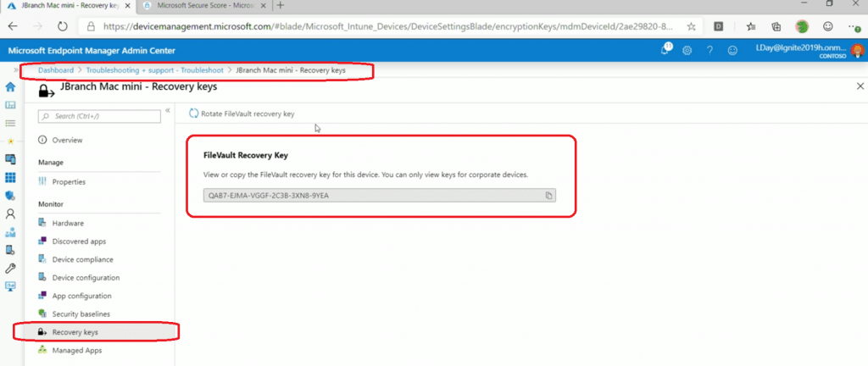Expand the left rail with chevron
The width and height of the screenshot is (868, 366).
pyautogui.click(x=15, y=70)
